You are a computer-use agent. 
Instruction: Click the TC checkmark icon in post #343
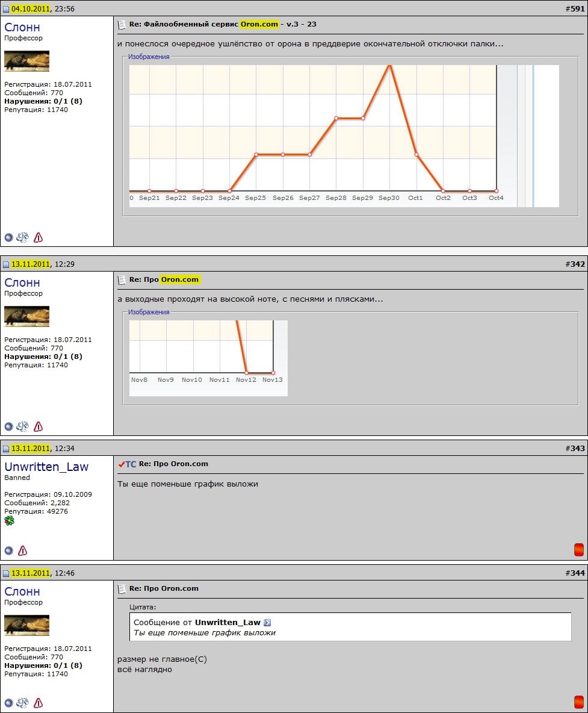[127, 464]
